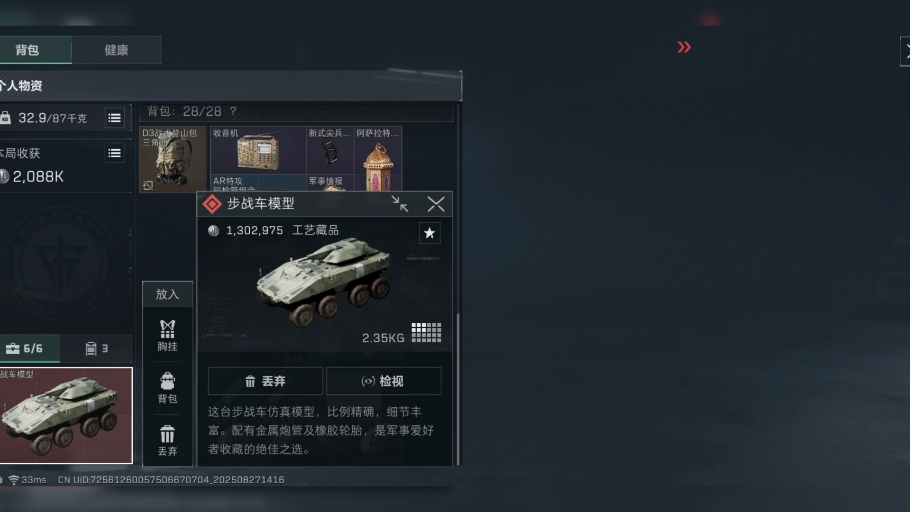Image resolution: width=910 pixels, height=512 pixels.
Task: Switch to the 健康 tab
Action: point(117,50)
